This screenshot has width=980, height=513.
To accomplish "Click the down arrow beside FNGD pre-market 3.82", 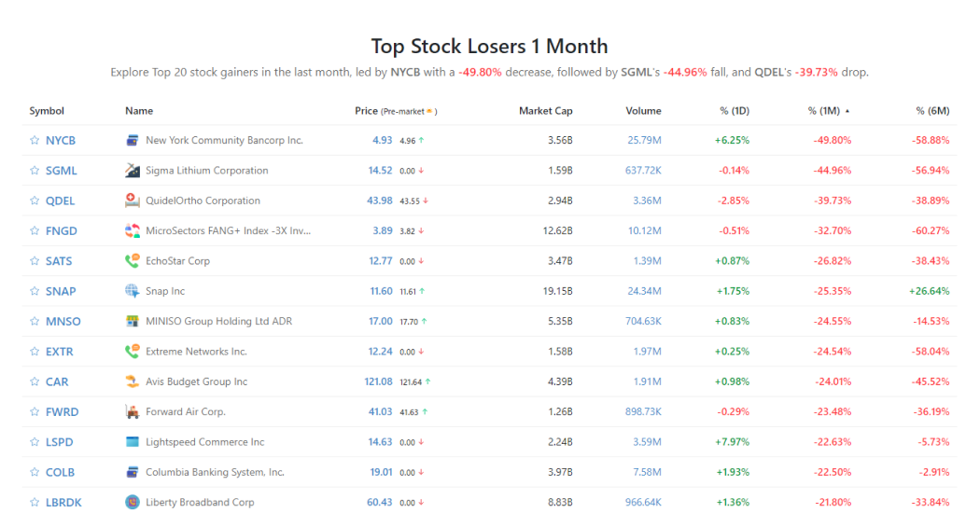I will point(421,230).
